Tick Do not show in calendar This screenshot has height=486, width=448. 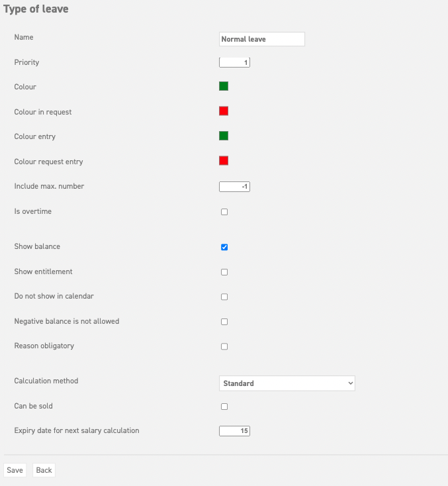[224, 297]
